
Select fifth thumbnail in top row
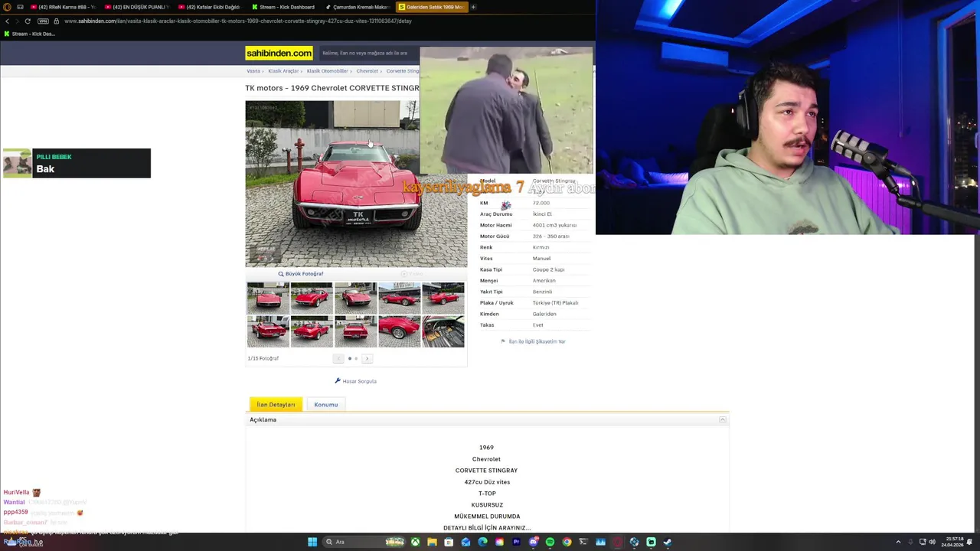click(443, 298)
